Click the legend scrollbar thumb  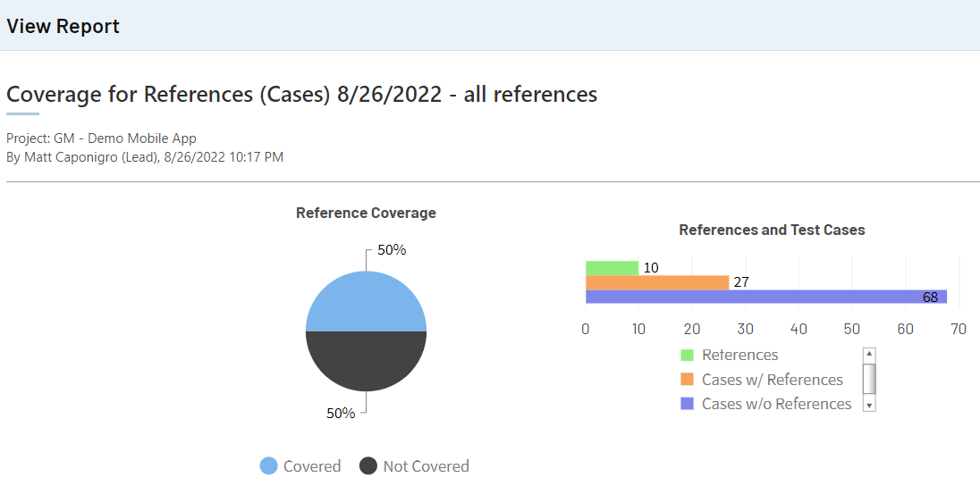(x=869, y=378)
